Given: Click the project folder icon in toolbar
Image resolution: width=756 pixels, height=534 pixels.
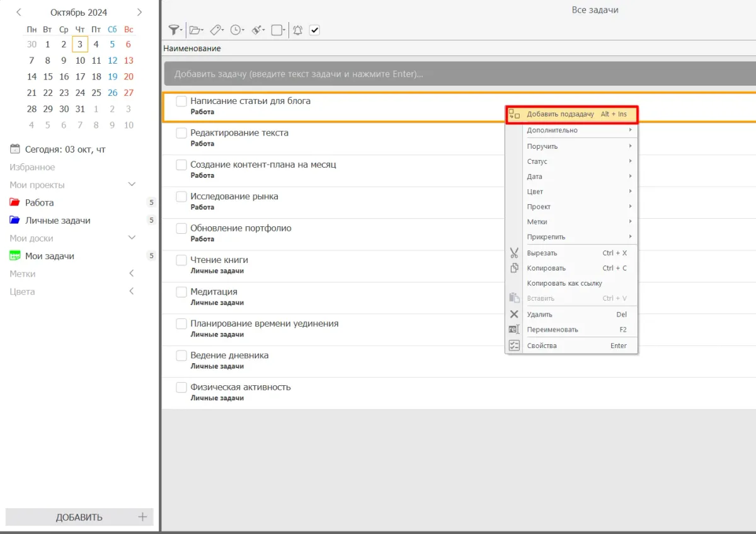Looking at the screenshot, I should (x=195, y=30).
